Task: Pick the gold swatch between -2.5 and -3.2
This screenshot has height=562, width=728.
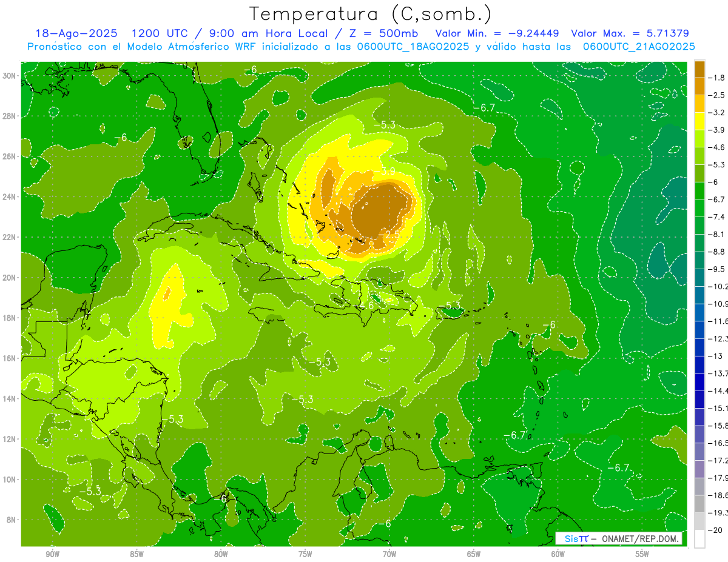Action: pyautogui.click(x=699, y=104)
